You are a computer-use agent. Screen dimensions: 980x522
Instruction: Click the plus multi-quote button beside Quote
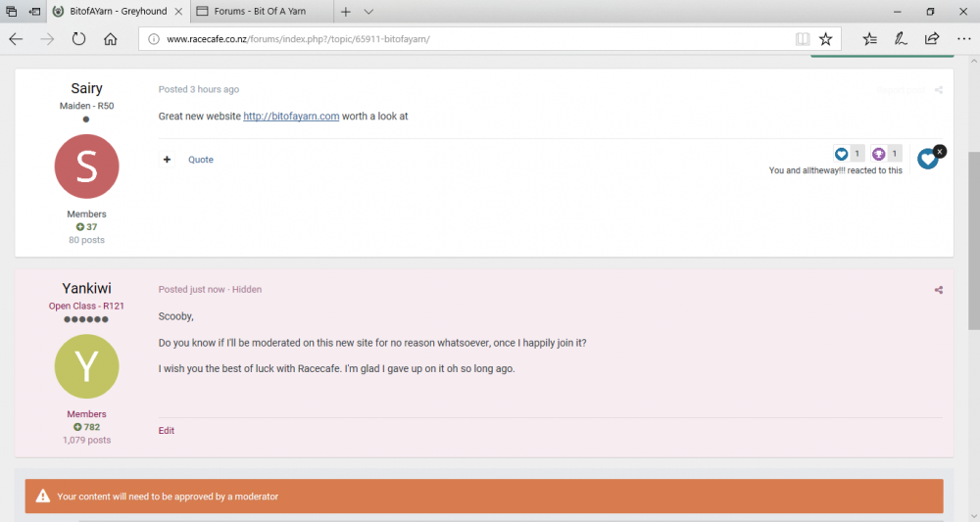pyautogui.click(x=167, y=160)
